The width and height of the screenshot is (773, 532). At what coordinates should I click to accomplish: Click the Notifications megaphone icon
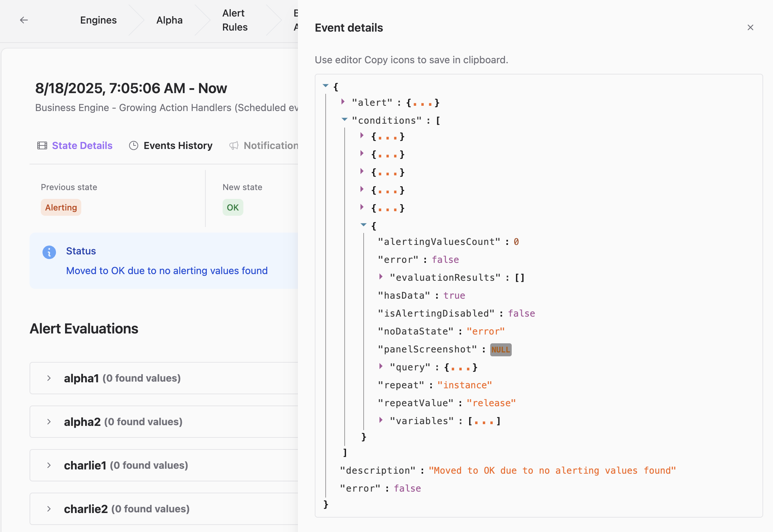(234, 145)
